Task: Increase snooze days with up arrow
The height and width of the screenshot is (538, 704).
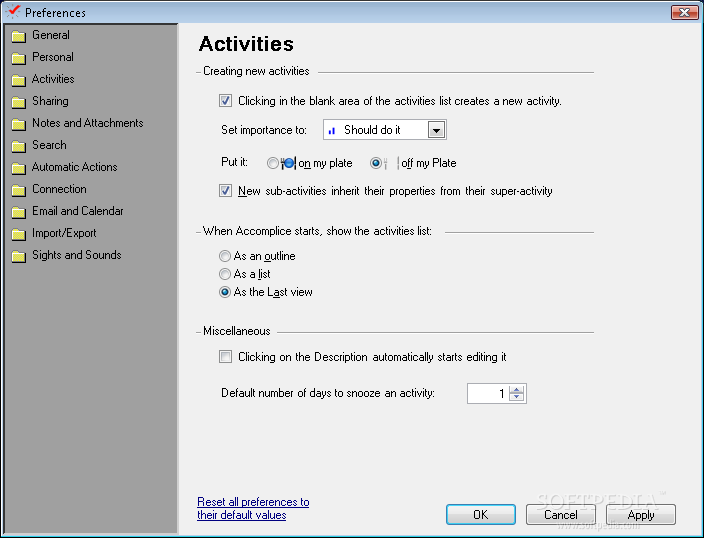Action: click(517, 389)
